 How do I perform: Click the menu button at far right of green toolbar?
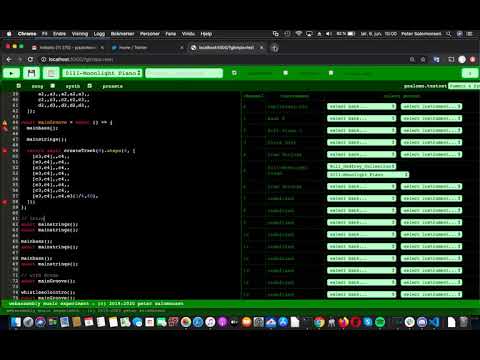tap(470, 73)
